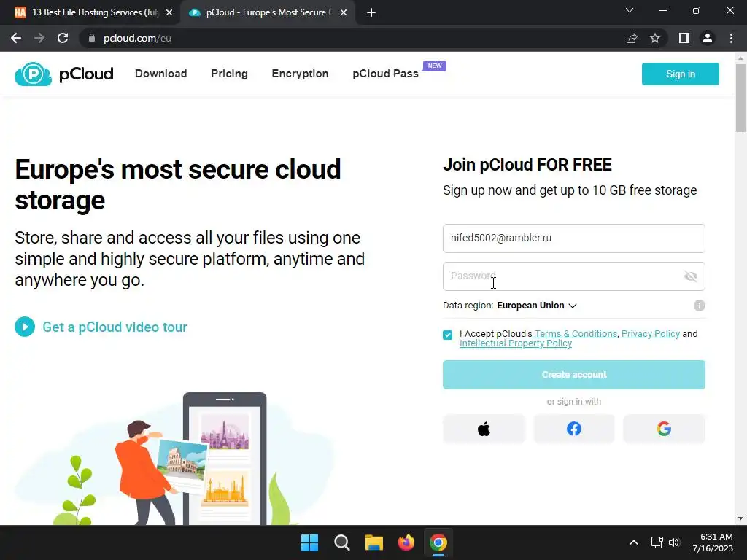Open Chrome profile icon
Viewport: 747px width, 560px height.
click(x=708, y=38)
